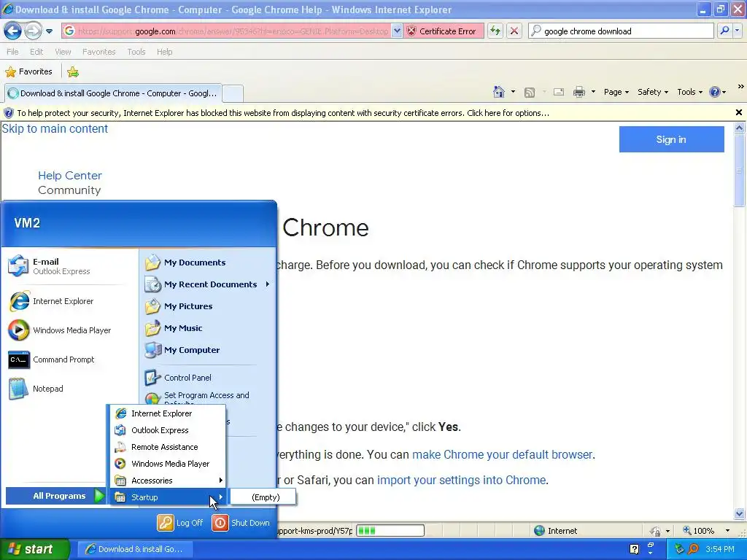Open Command Prompt from Start menu
The height and width of the screenshot is (560, 747).
click(x=69, y=359)
